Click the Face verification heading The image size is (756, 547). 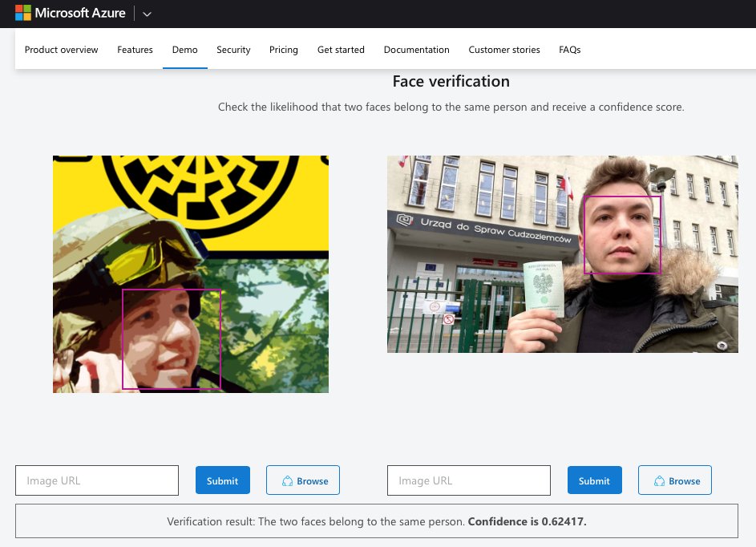pyautogui.click(x=451, y=81)
